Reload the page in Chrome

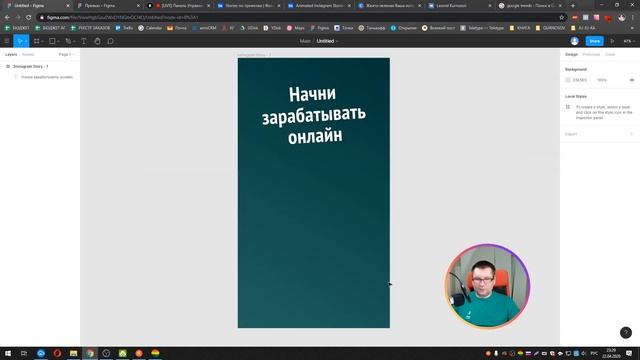click(29, 18)
